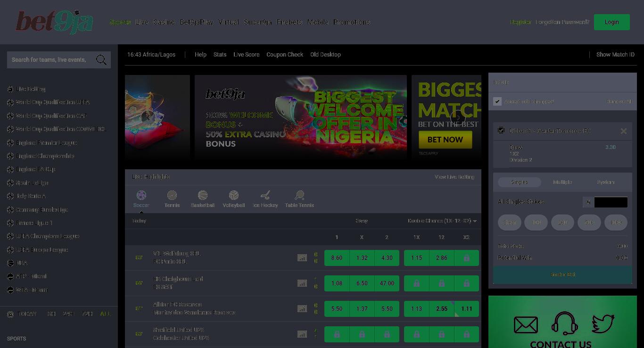Click the All Singles Stakes amount field
The height and width of the screenshot is (348, 644).
pyautogui.click(x=611, y=202)
